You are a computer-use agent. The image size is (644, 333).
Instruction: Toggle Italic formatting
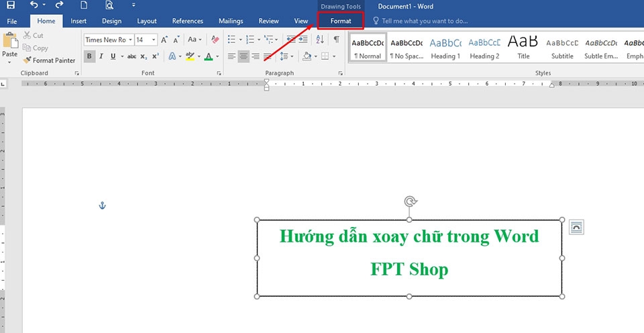pyautogui.click(x=101, y=56)
